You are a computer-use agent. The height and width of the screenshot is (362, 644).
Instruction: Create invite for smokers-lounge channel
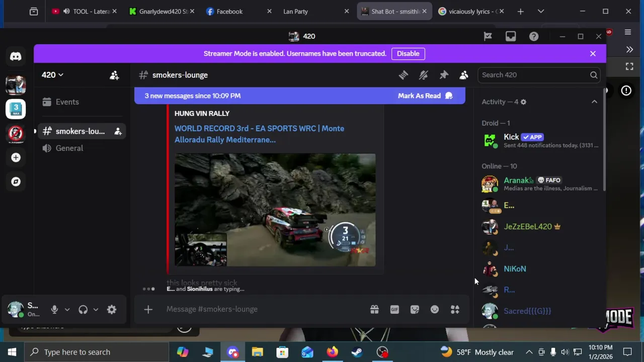118,131
